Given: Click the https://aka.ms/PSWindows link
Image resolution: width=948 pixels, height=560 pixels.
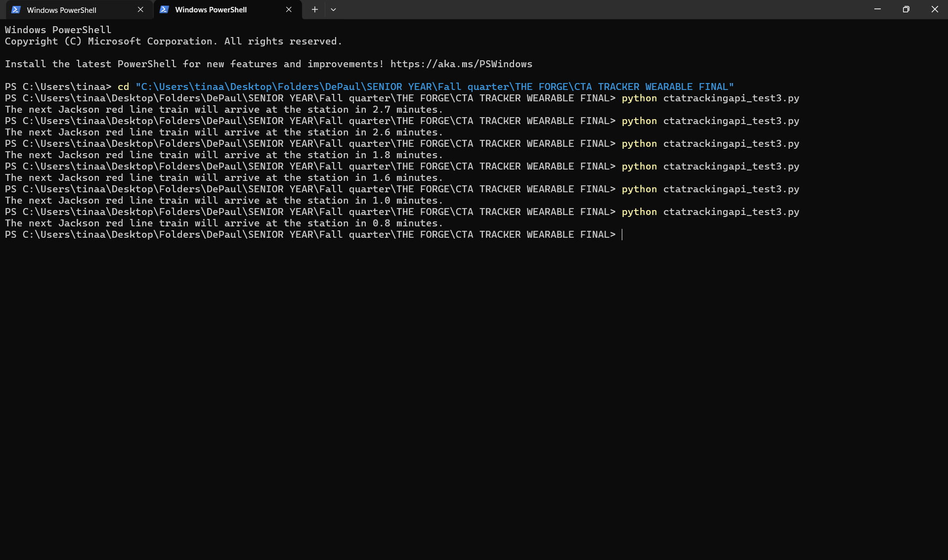Looking at the screenshot, I should pyautogui.click(x=461, y=64).
